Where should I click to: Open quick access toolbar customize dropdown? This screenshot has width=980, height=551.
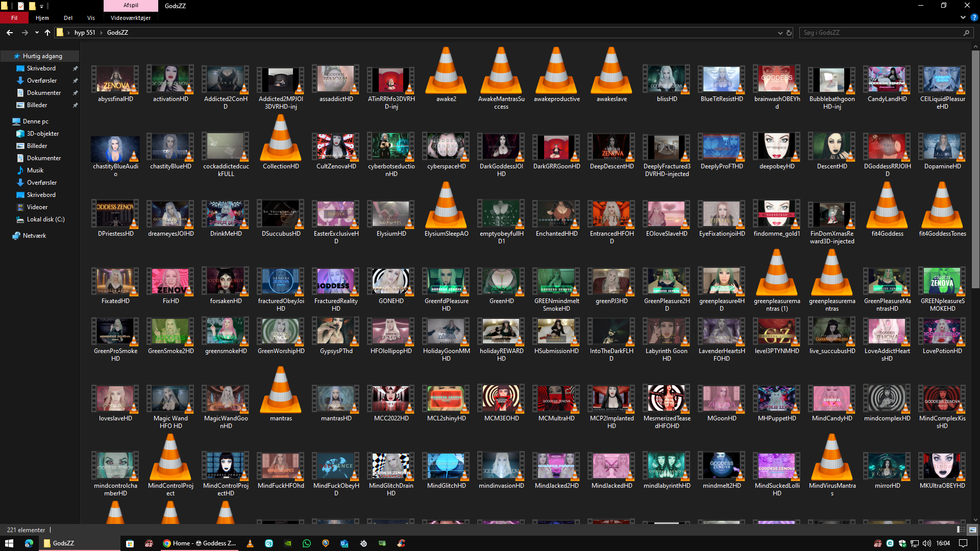click(x=42, y=6)
